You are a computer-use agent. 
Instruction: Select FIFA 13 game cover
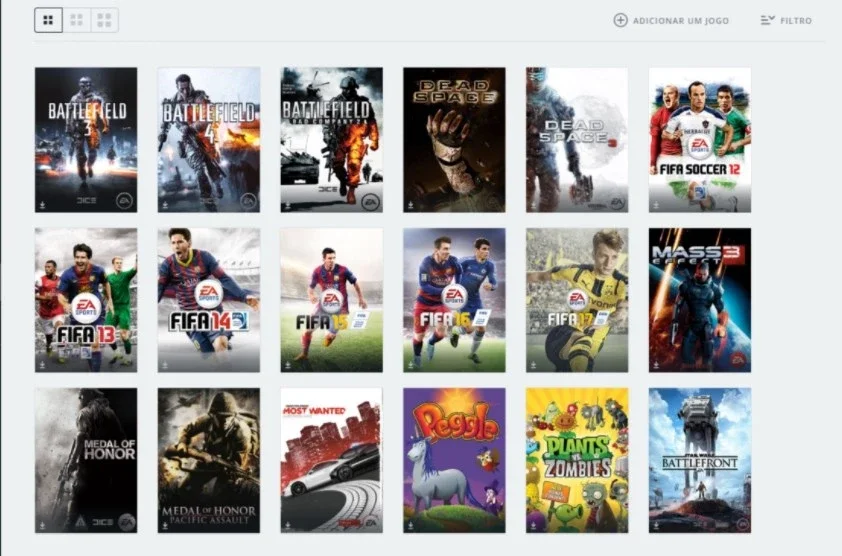click(86, 300)
